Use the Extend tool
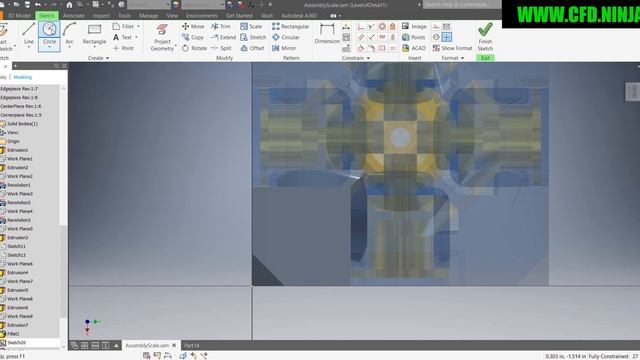 point(223,37)
